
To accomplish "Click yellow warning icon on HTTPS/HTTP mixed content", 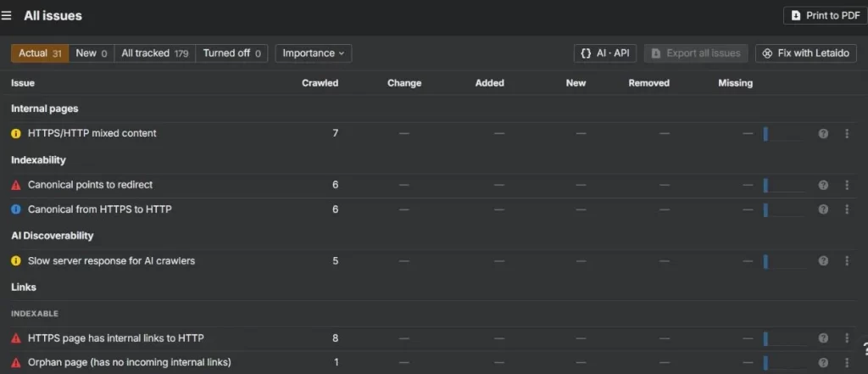I will [x=16, y=133].
